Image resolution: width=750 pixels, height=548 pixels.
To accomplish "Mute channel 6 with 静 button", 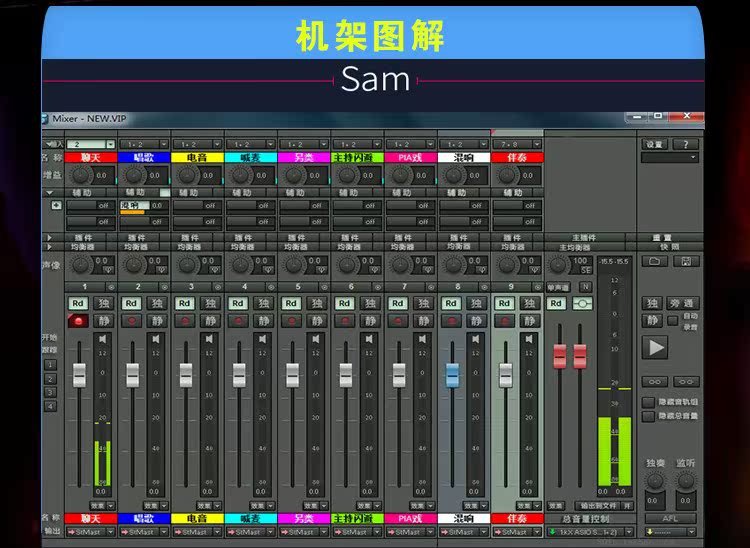I will pyautogui.click(x=370, y=321).
